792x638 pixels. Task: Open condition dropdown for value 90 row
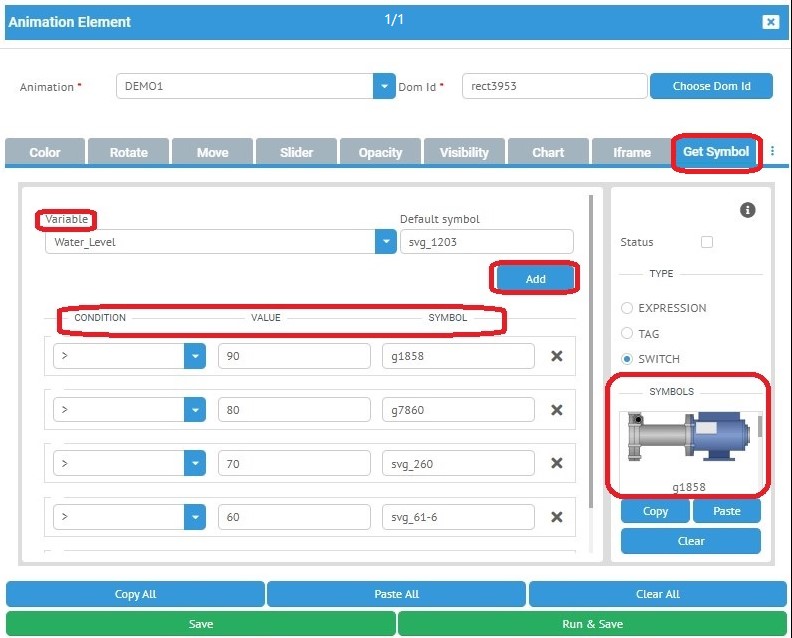194,356
